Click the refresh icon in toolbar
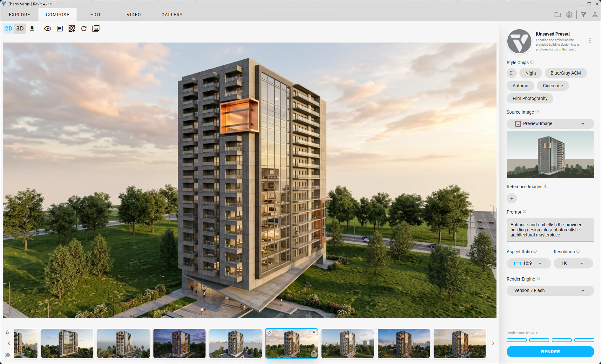Viewport: 601px width, 364px height. (x=84, y=29)
